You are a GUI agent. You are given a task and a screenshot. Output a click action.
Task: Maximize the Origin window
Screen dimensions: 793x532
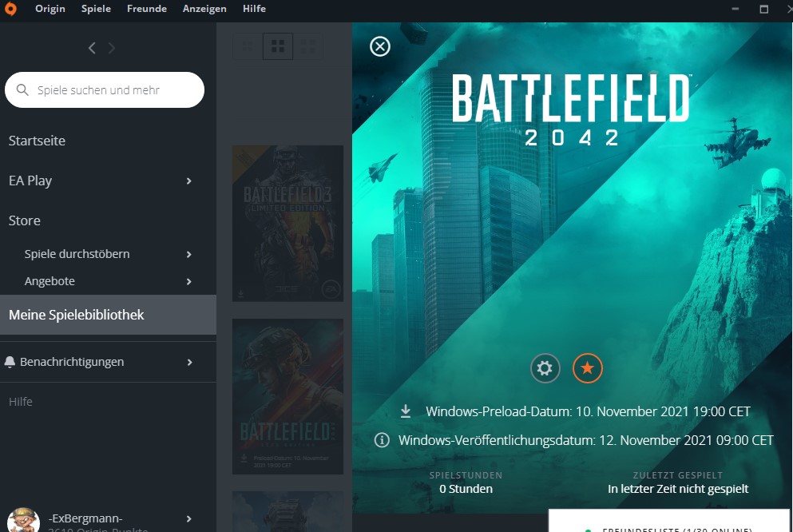click(x=764, y=9)
